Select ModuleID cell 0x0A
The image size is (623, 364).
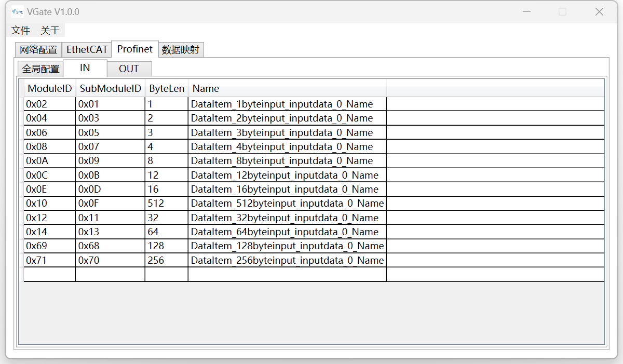(x=50, y=160)
